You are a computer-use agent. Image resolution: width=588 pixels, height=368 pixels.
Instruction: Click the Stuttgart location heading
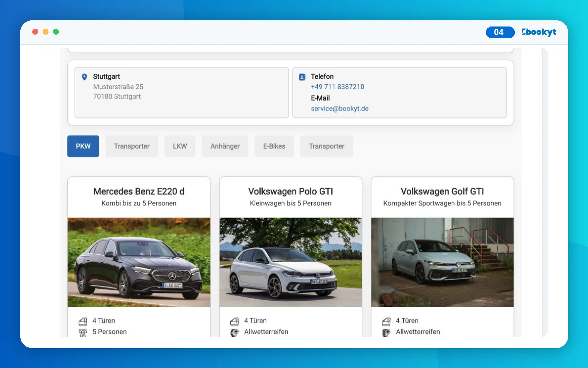pyautogui.click(x=106, y=77)
